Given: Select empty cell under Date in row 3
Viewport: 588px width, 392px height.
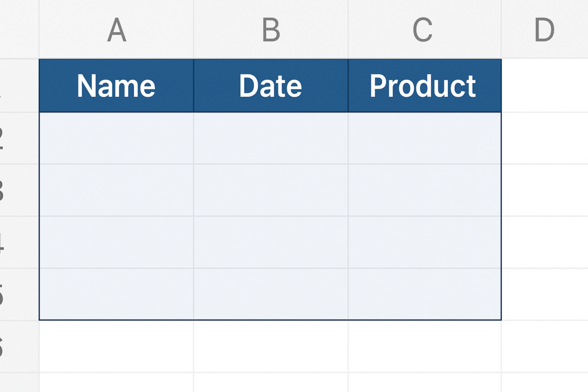Looking at the screenshot, I should click(x=271, y=190).
